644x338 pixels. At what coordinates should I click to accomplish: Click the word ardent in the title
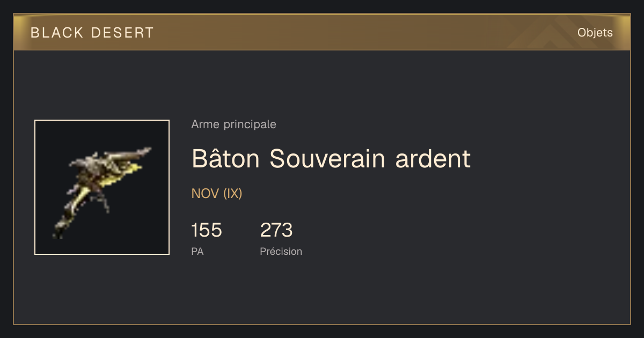pyautogui.click(x=433, y=159)
